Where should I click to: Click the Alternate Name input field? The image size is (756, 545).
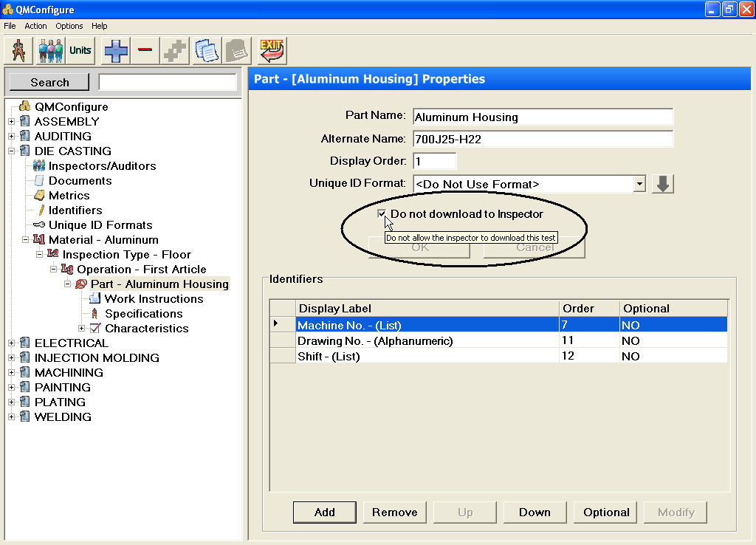543,140
